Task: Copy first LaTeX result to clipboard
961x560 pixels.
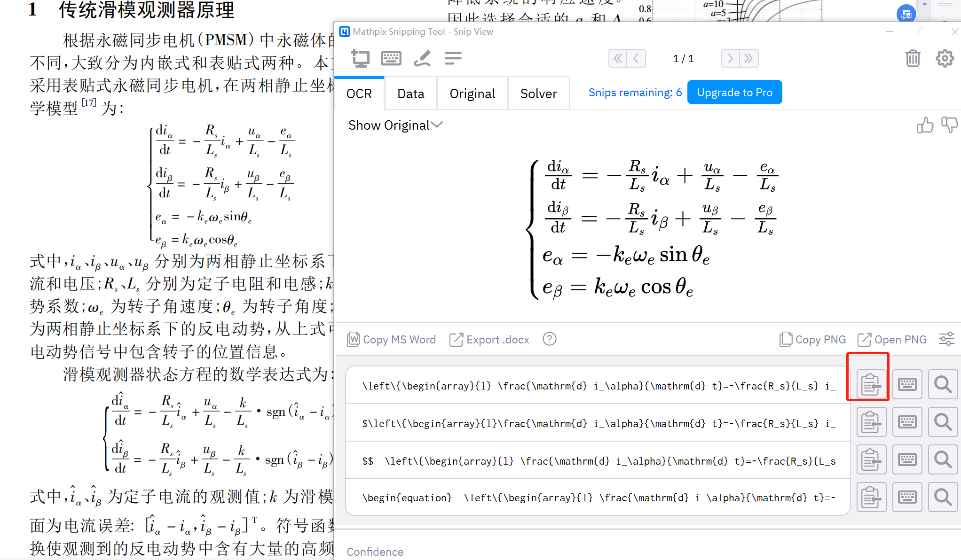Action: 871,384
